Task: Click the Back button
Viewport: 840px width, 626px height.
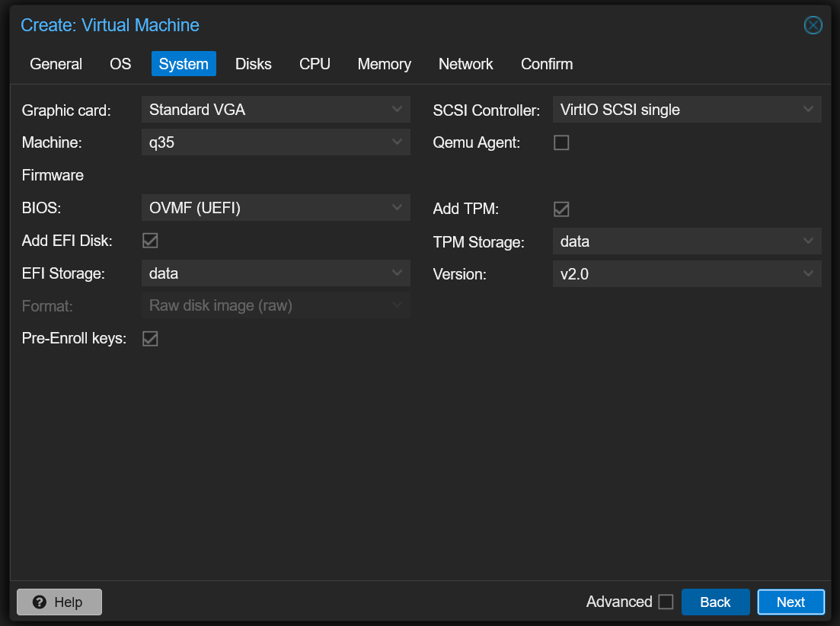Action: click(715, 602)
